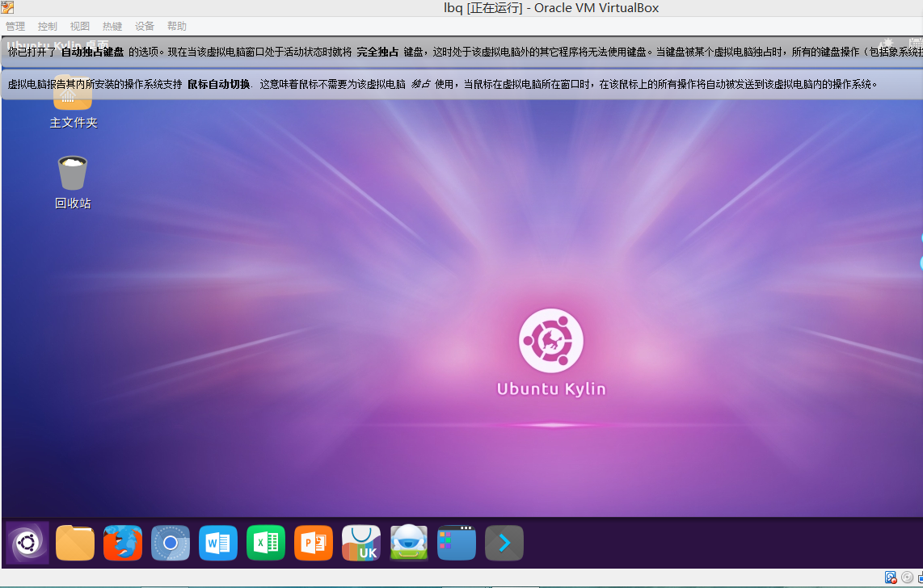Open the 视图 menu

[x=80, y=26]
